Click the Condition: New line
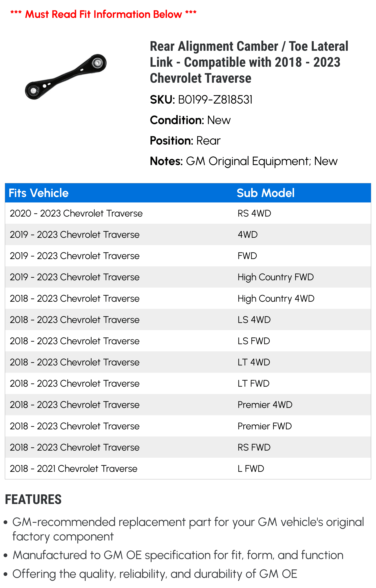 click(x=190, y=120)
